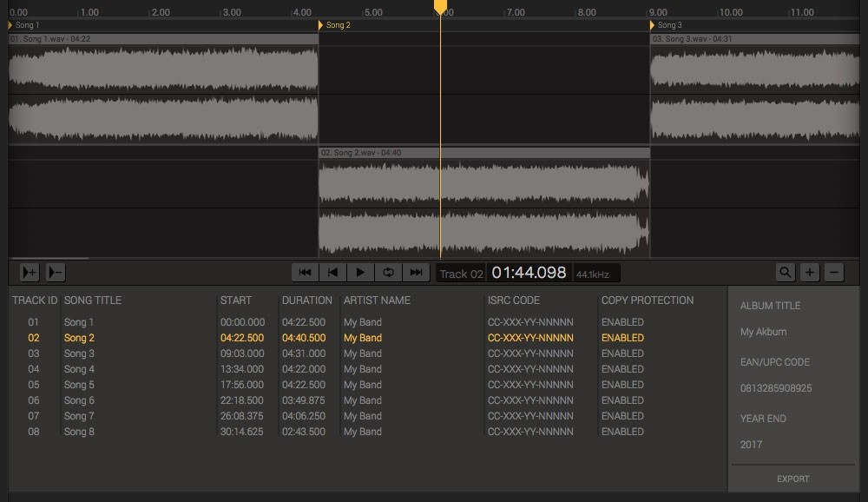Click the duration 02:43.500
This screenshot has height=502, width=868.
303,431
